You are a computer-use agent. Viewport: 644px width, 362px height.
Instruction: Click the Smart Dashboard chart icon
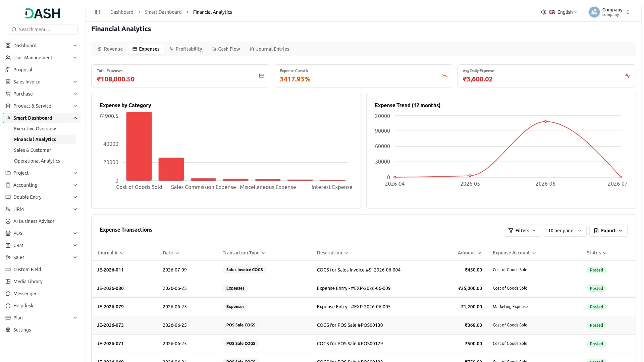point(8,118)
